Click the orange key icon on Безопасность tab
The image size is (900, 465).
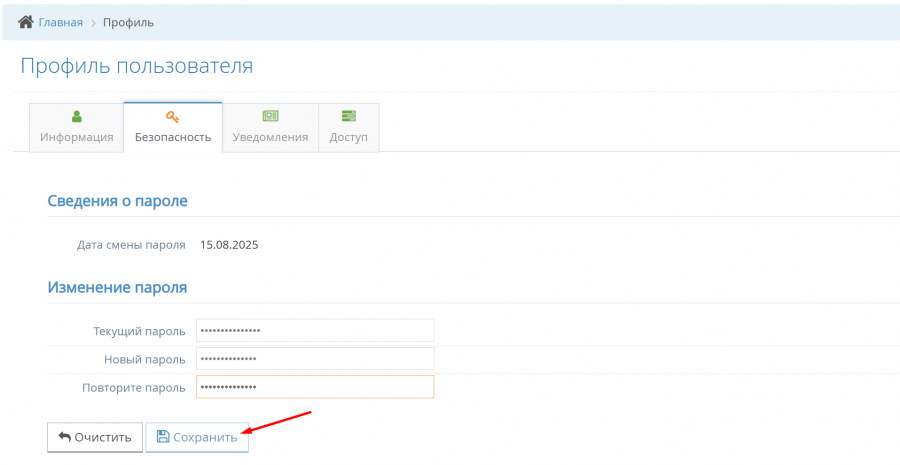172,117
